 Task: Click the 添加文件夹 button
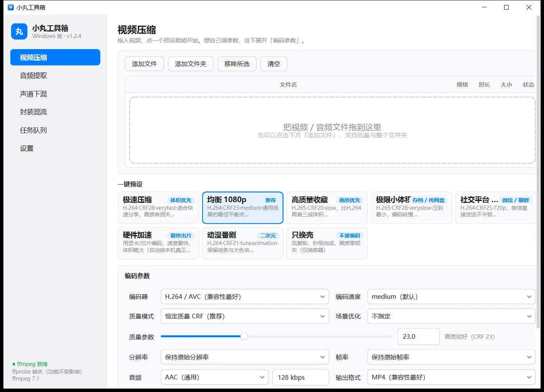(x=191, y=64)
